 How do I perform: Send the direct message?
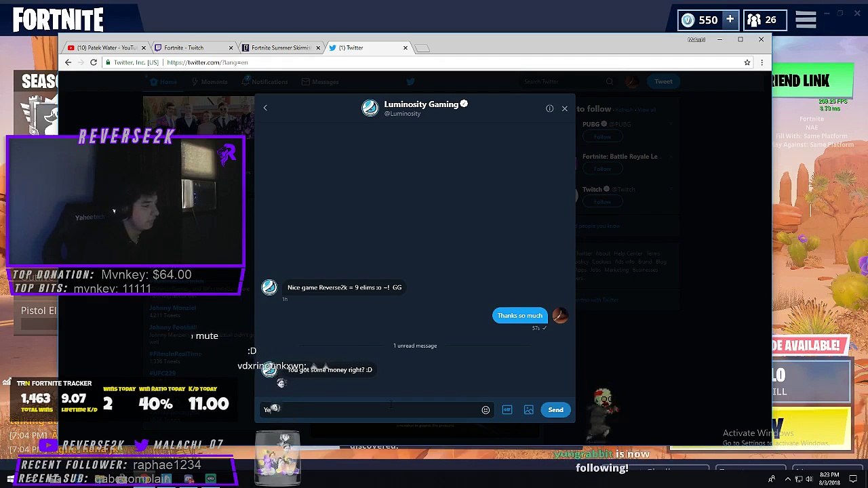click(555, 409)
